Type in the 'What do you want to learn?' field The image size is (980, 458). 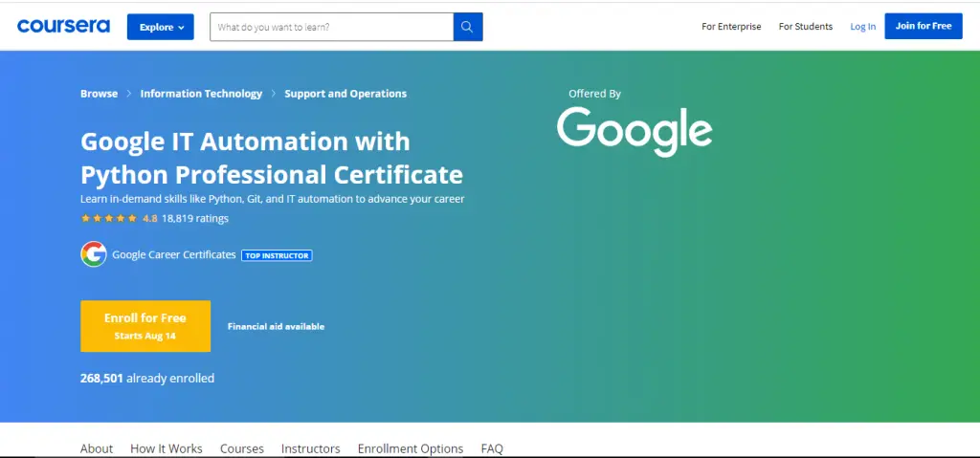click(331, 27)
